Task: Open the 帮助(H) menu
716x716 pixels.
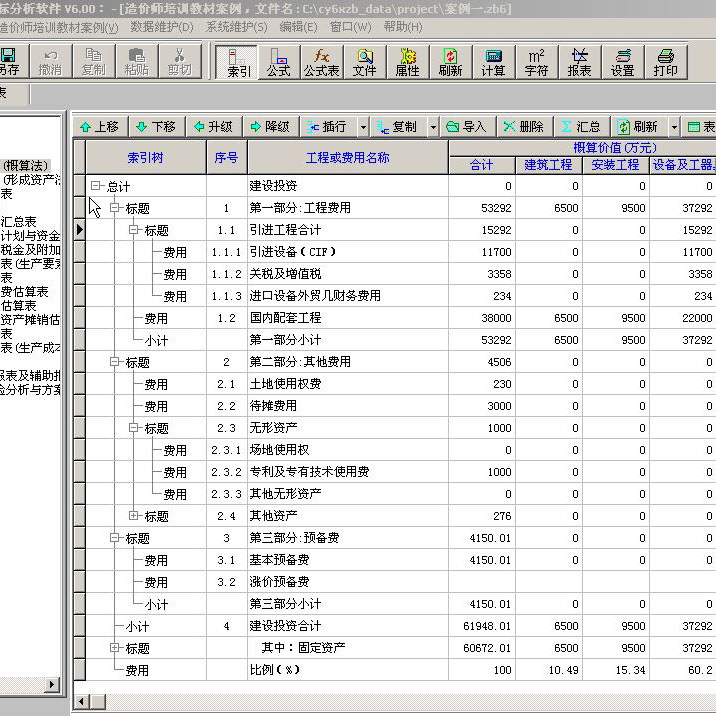Action: (402, 27)
